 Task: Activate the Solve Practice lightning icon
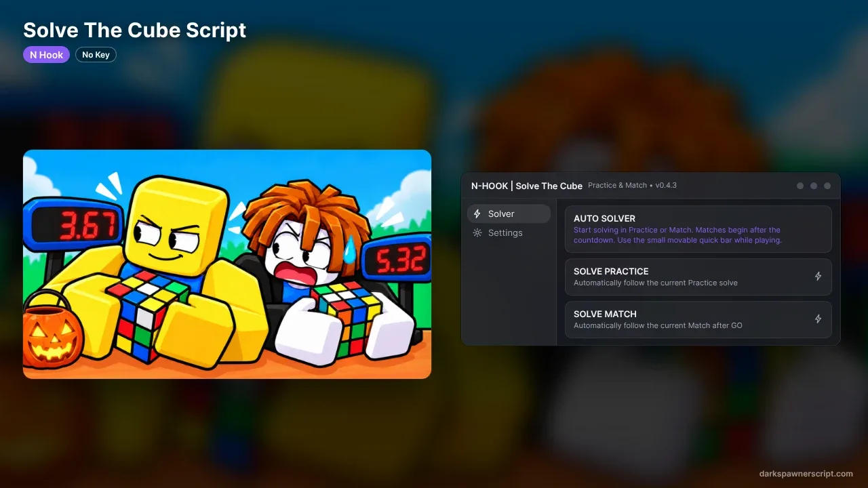pos(818,276)
